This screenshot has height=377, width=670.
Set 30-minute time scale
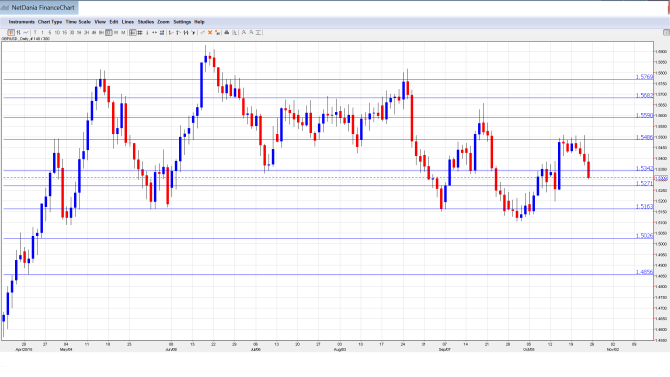[x=72, y=32]
